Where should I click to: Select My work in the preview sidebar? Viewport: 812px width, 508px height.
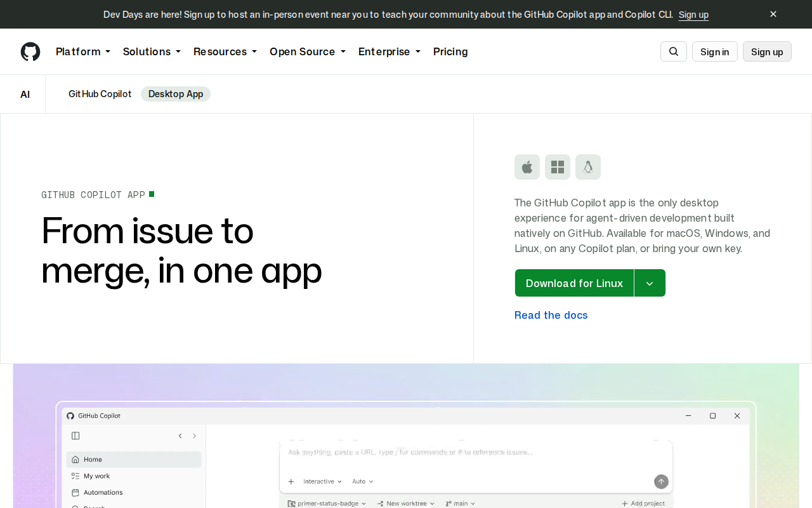click(x=134, y=476)
